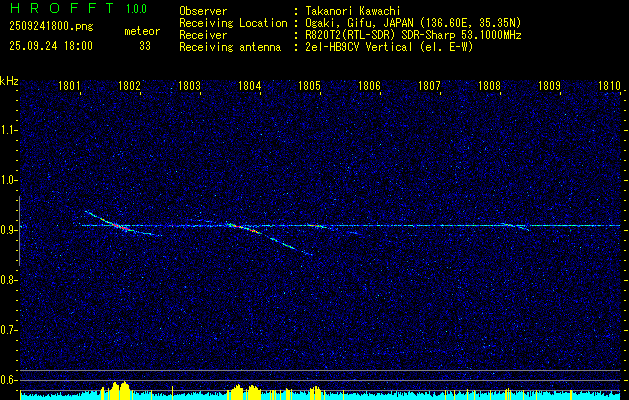Click the 0.8 kHz axis label
629x400 pixels.
point(8,280)
